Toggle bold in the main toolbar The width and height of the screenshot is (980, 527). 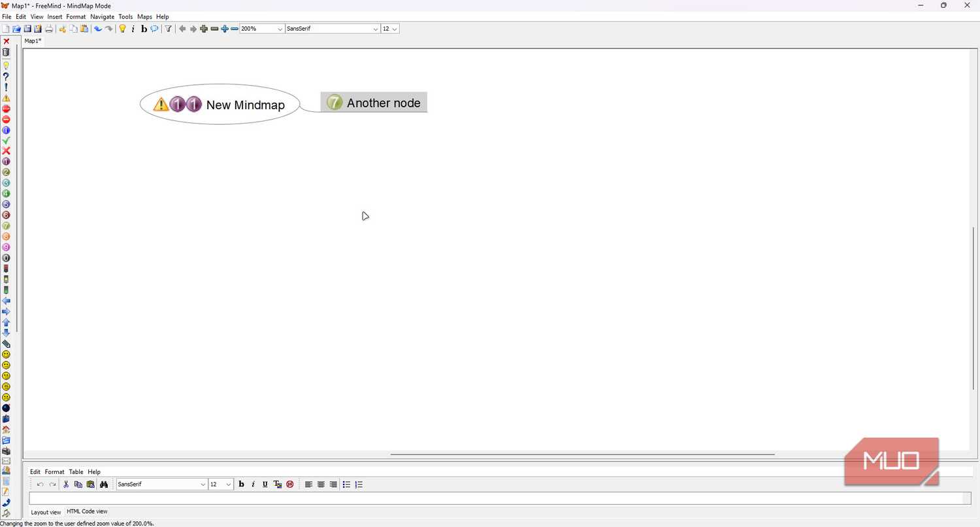(144, 29)
